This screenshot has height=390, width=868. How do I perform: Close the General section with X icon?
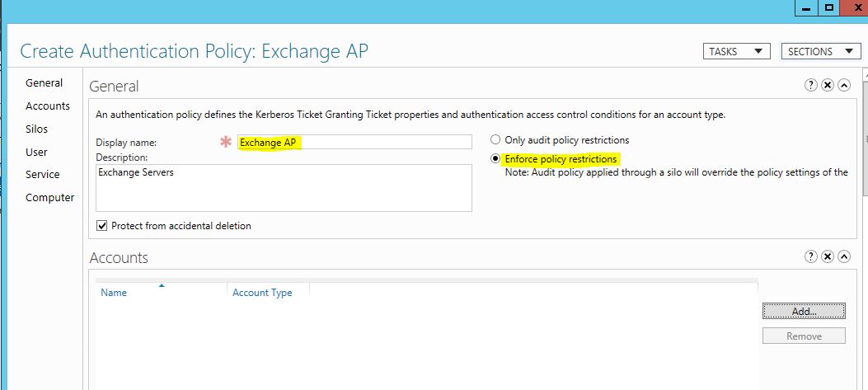pos(828,85)
